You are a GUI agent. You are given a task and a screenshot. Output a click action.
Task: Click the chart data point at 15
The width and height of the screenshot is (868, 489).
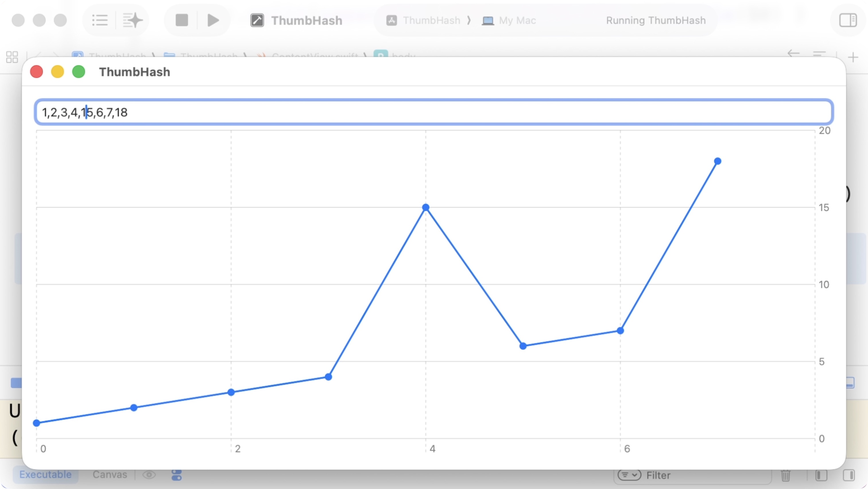(426, 207)
